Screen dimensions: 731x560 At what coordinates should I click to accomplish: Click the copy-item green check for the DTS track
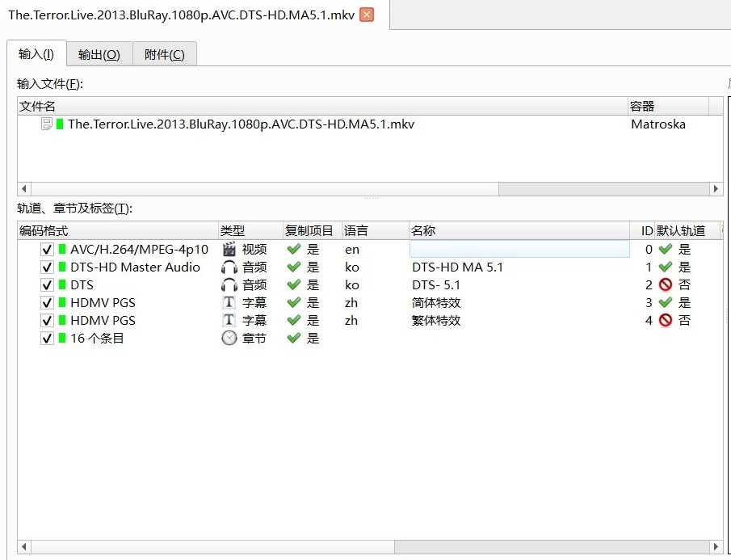coord(294,285)
